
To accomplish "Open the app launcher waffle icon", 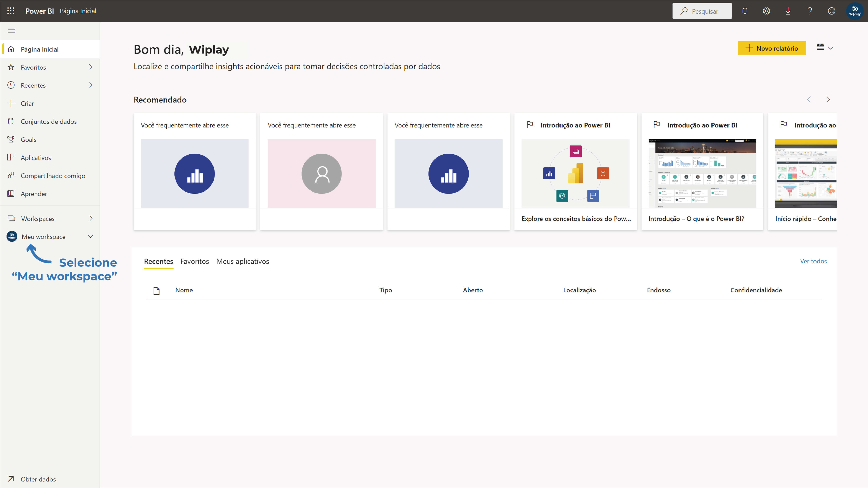I will point(11,11).
